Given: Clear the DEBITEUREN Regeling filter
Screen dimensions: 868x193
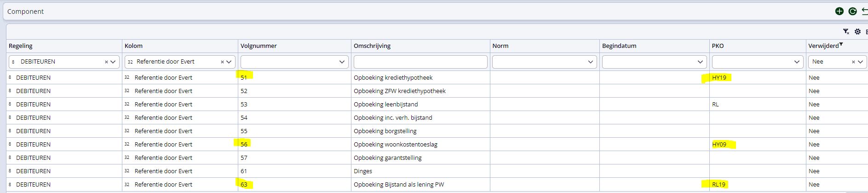Looking at the screenshot, I should point(106,62).
